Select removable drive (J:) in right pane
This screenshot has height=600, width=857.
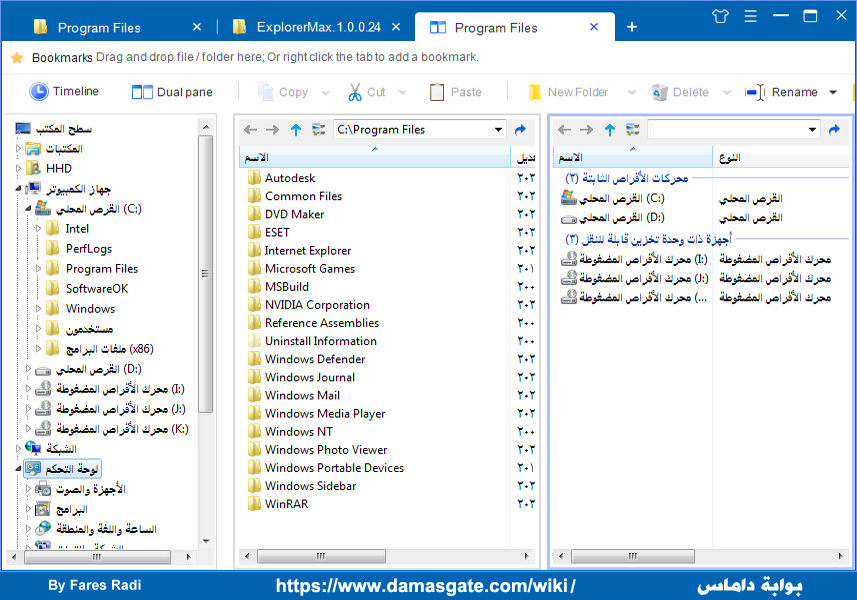point(634,278)
